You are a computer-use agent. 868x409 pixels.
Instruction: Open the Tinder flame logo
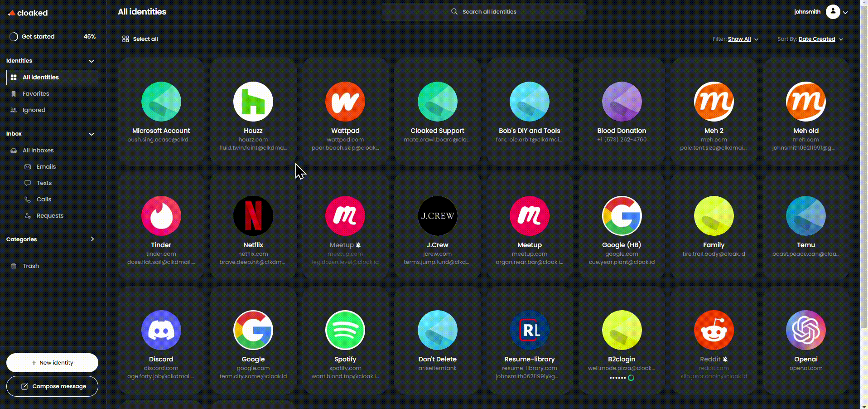pos(161,216)
